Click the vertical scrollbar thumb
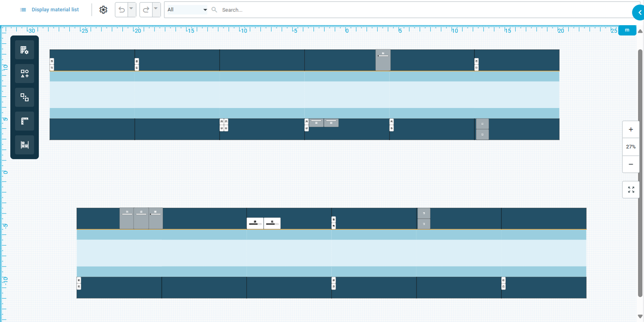The height and width of the screenshot is (322, 644). pyautogui.click(x=640, y=173)
